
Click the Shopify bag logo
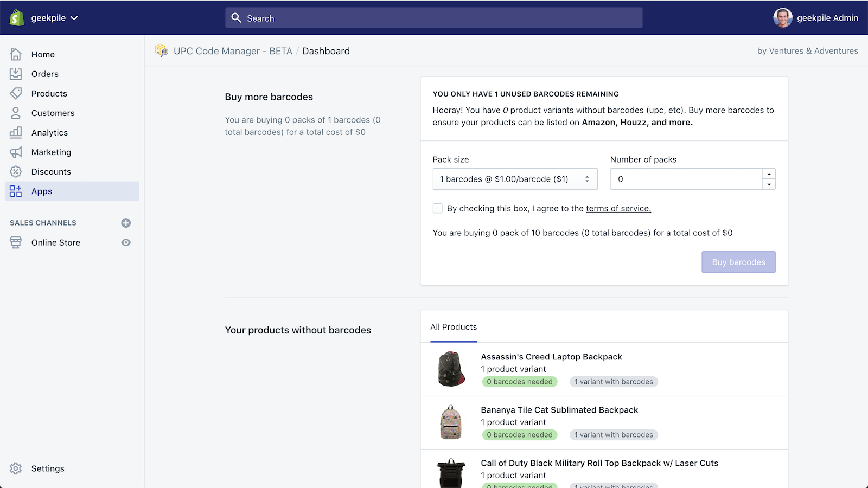pos(17,18)
